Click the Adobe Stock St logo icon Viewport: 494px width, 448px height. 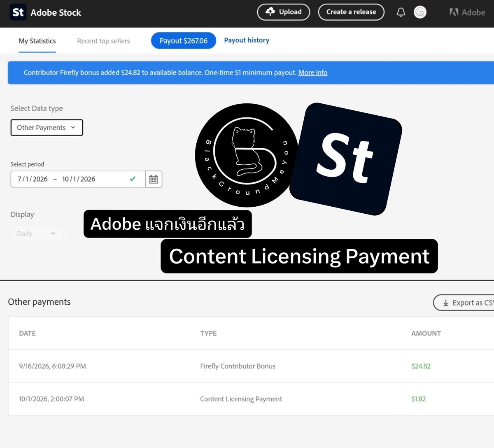(18, 12)
